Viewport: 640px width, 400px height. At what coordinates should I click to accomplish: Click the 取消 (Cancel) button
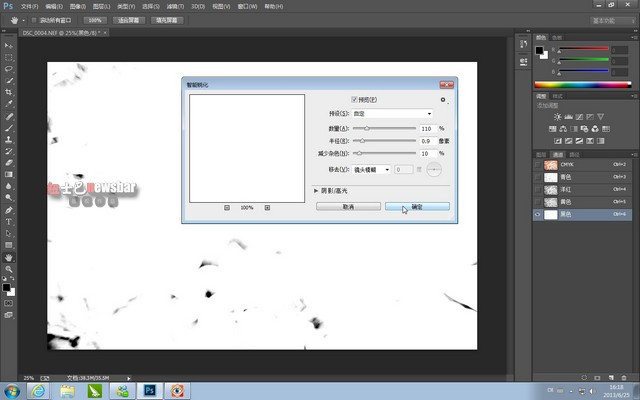point(348,206)
